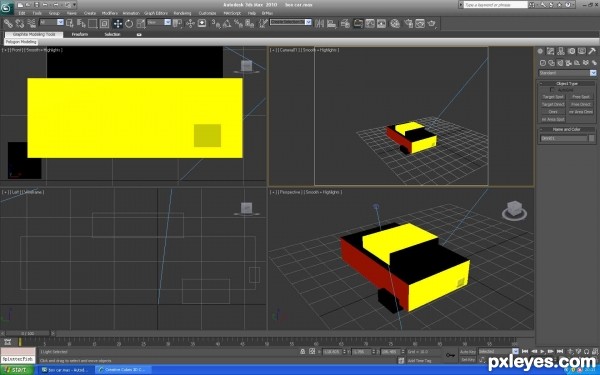600x375 pixels.
Task: Toggle the Selection Lock icon
Action: tap(303, 352)
